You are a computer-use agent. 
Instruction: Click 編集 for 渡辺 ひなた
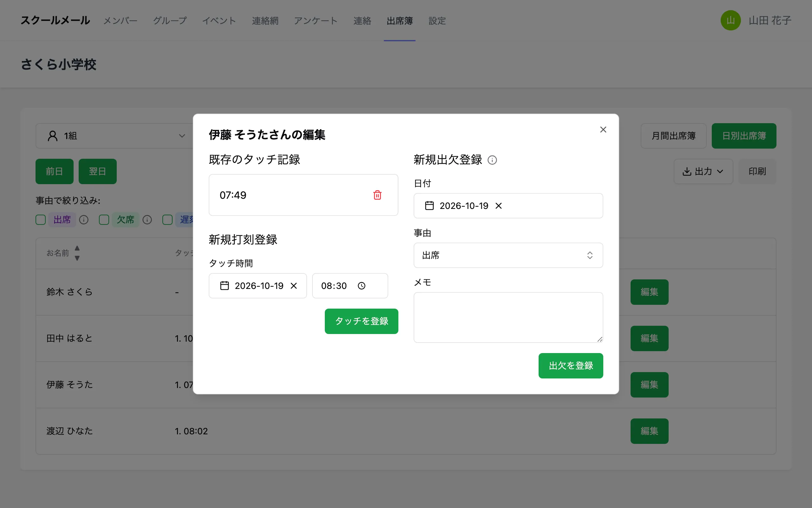(649, 431)
